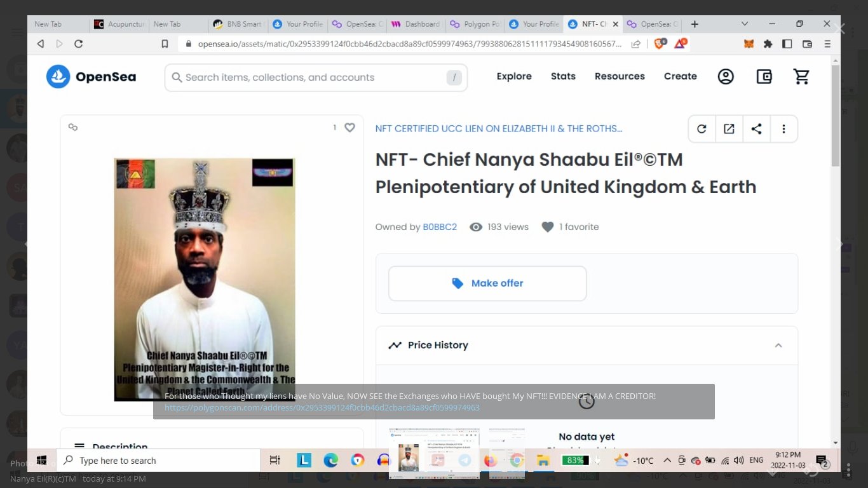Screen dimensions: 868x488
Task: Refresh the NFT metadata
Action: (x=702, y=129)
